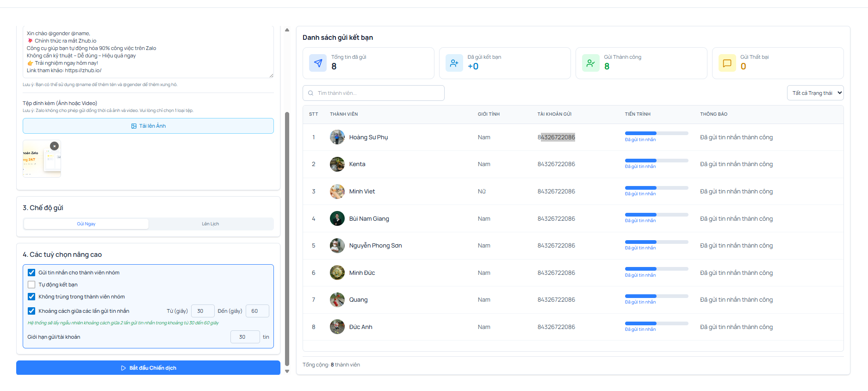Toggle Không trùng trong thành viên nhóm checkbox

click(31, 297)
